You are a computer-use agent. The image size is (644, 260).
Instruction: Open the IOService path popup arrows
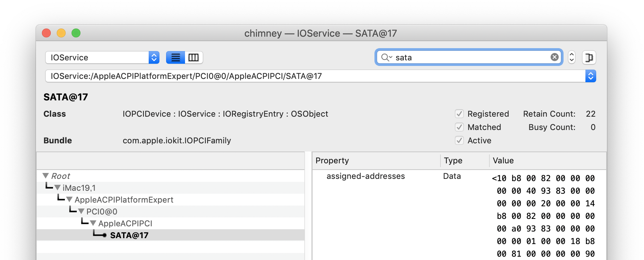tap(591, 76)
